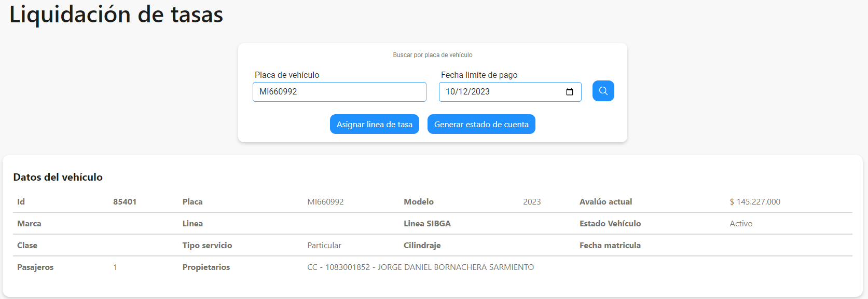The width and height of the screenshot is (868, 299).
Task: Click the Cilindraje label
Action: 422,246
